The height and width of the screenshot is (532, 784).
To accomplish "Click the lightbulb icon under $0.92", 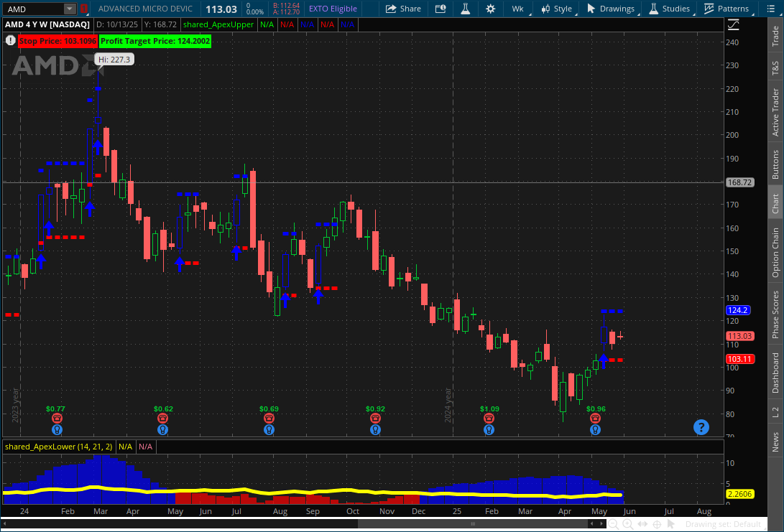I will pos(376,429).
